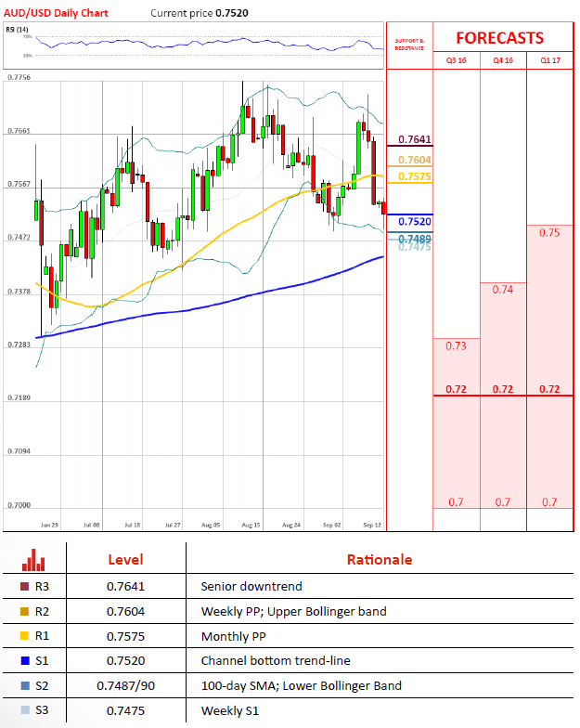This screenshot has width=580, height=728.
Task: Click the red bar chart icon in table header
Action: click(x=33, y=560)
